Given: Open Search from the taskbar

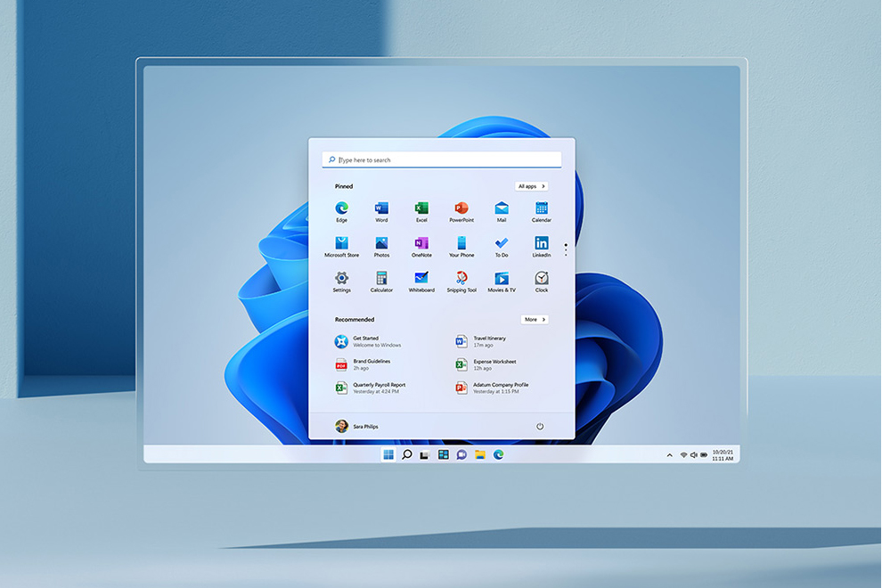Looking at the screenshot, I should coord(406,454).
